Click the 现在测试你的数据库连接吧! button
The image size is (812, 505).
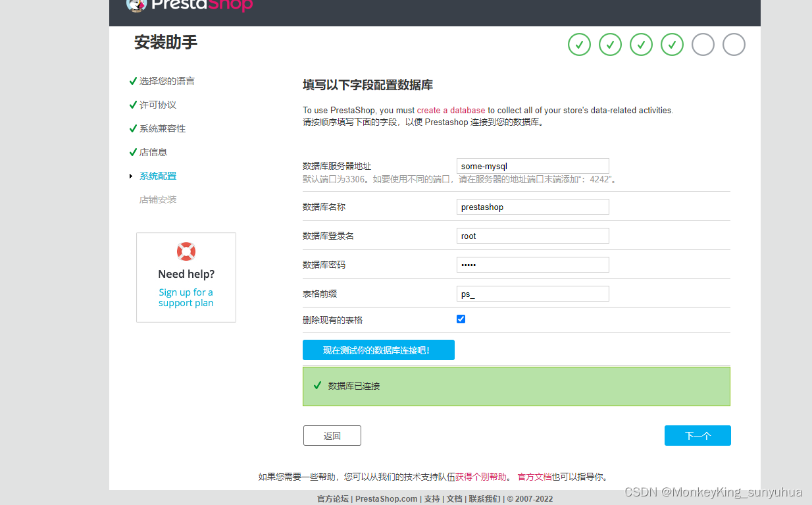(378, 350)
